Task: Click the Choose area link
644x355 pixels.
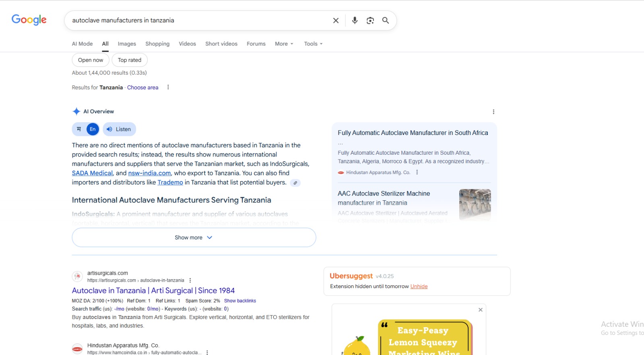Action: (143, 87)
